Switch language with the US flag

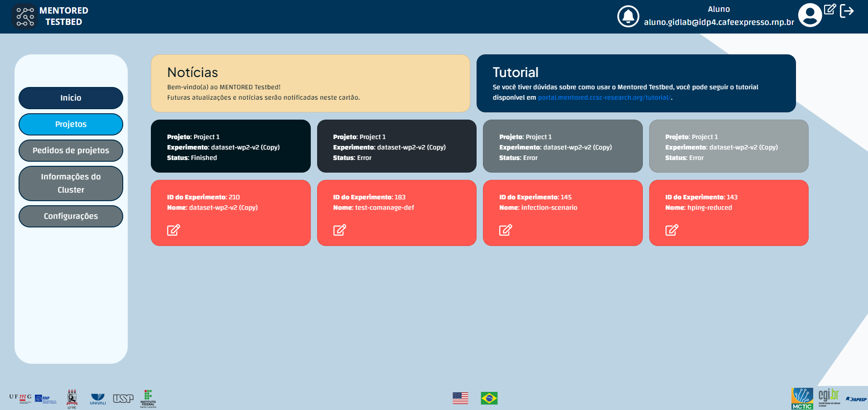point(460,398)
